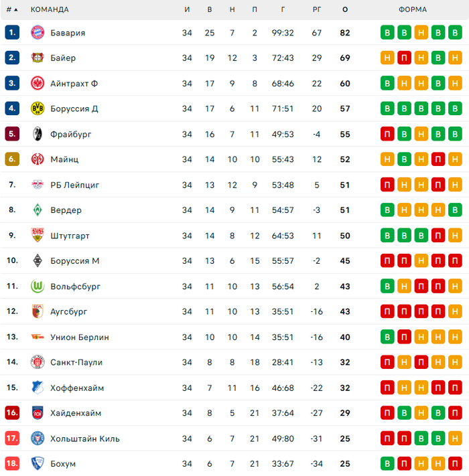
Task: Click the Боруссия Д yellow logo
Action: click(x=37, y=108)
